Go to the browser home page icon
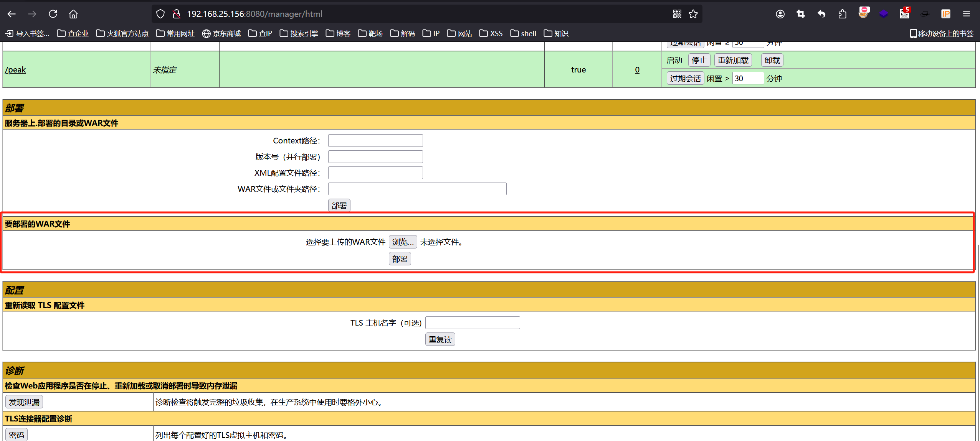 tap(73, 14)
